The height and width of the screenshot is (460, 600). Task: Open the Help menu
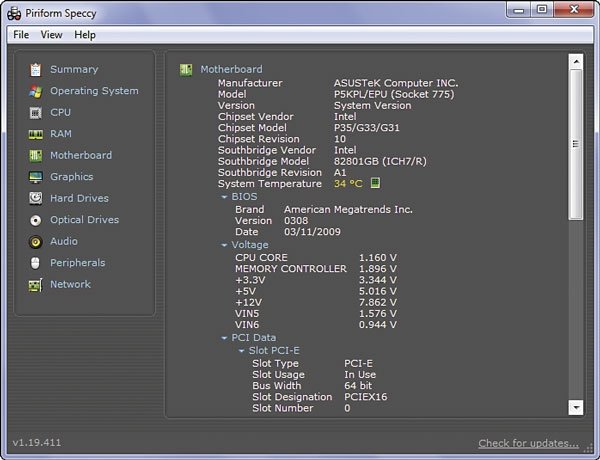85,35
